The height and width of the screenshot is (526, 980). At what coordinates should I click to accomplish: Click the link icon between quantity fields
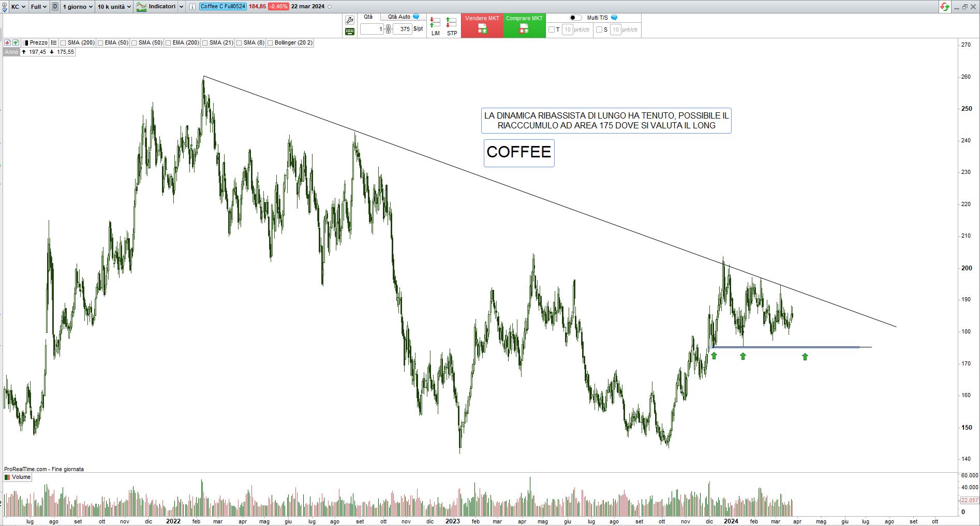pos(389,29)
